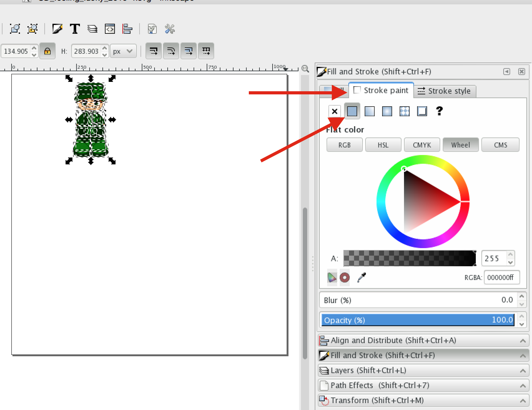The image size is (532, 410).
Task: Open Inkscape Preferences wrench icon
Action: click(170, 29)
